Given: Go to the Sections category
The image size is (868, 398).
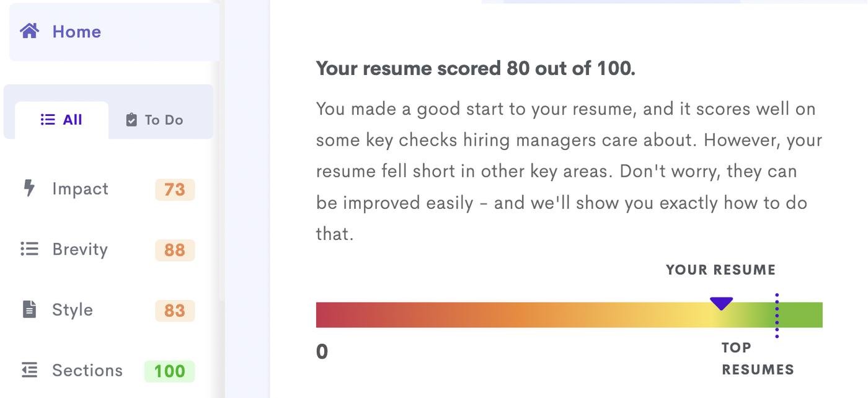Looking at the screenshot, I should coord(87,370).
